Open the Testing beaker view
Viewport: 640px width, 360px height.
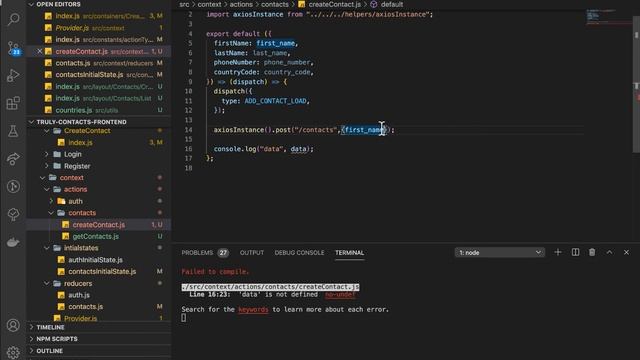coord(13,131)
